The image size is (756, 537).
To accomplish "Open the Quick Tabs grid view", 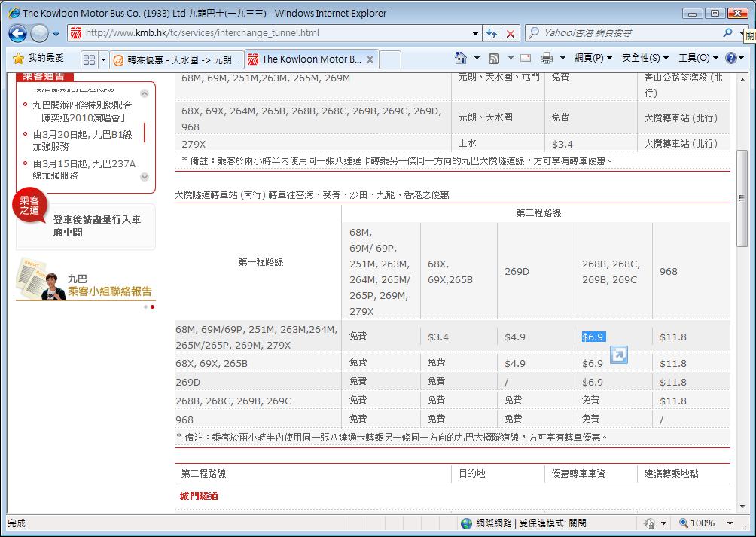I will (89, 59).
